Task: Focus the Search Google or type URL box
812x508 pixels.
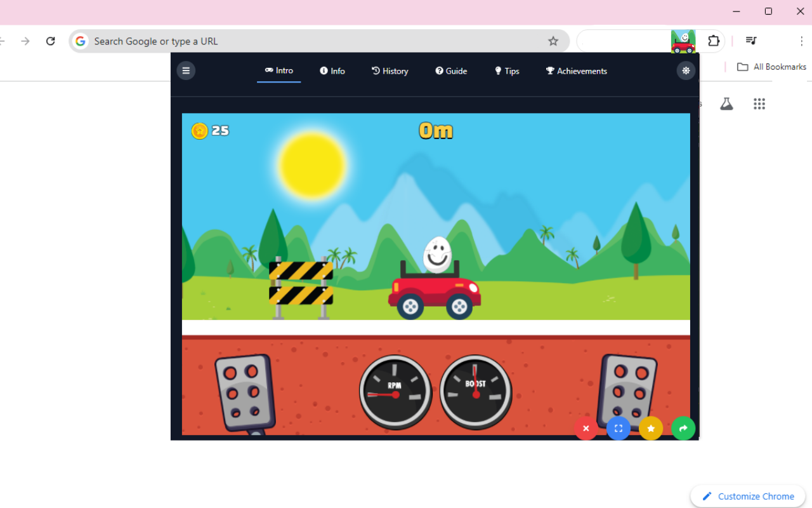Action: (319, 41)
